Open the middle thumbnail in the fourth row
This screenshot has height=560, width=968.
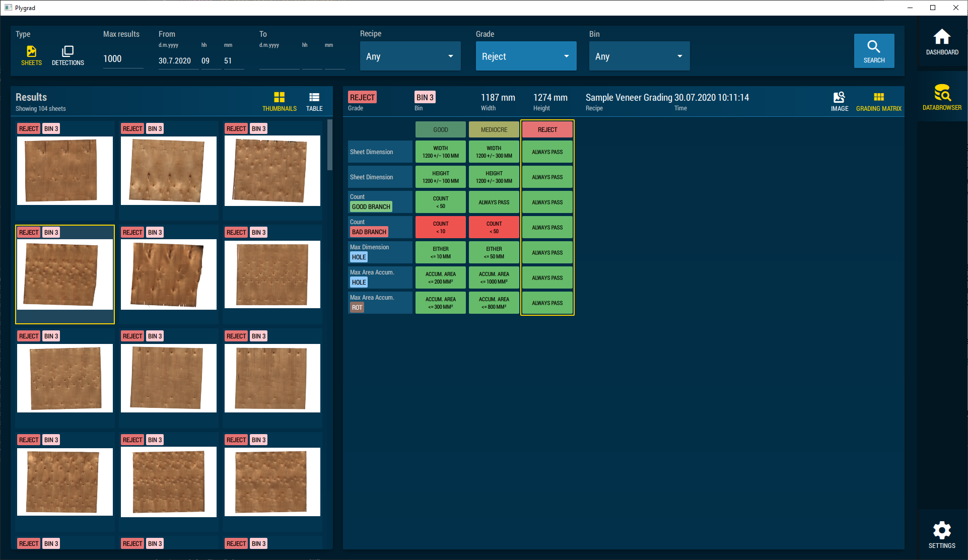pyautogui.click(x=169, y=482)
